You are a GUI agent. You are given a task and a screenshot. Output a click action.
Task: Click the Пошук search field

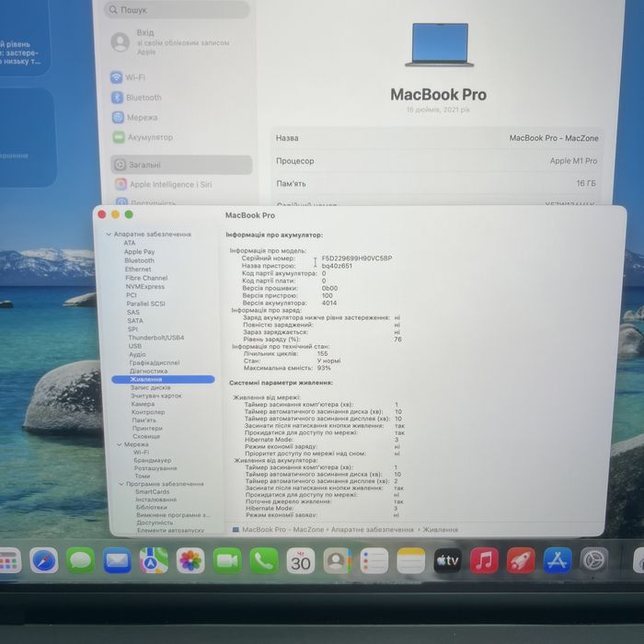pyautogui.click(x=177, y=9)
